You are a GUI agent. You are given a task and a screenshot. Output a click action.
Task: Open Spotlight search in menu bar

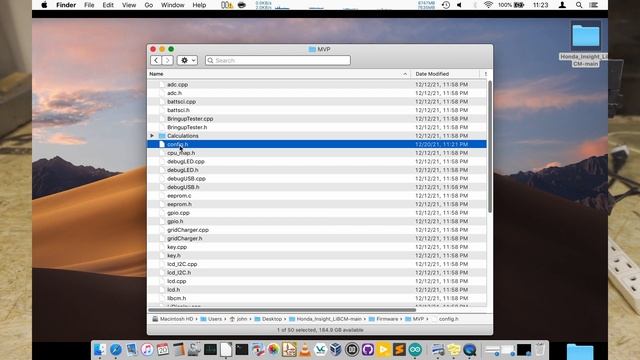point(579,5)
